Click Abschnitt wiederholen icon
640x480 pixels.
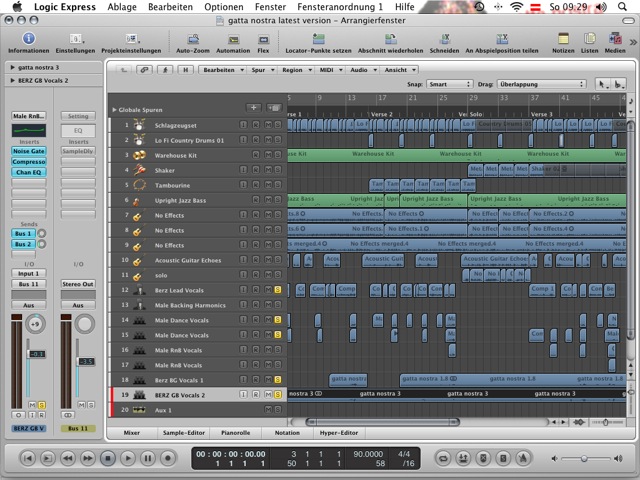[x=391, y=39]
